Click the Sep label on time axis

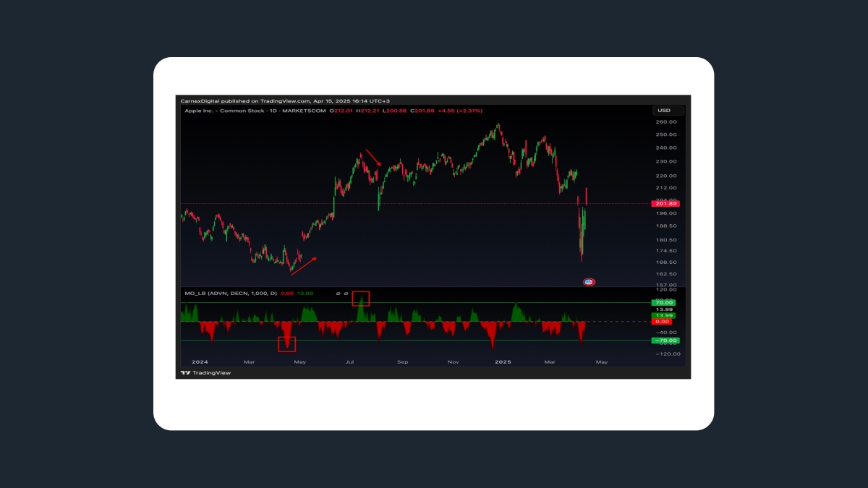click(402, 361)
